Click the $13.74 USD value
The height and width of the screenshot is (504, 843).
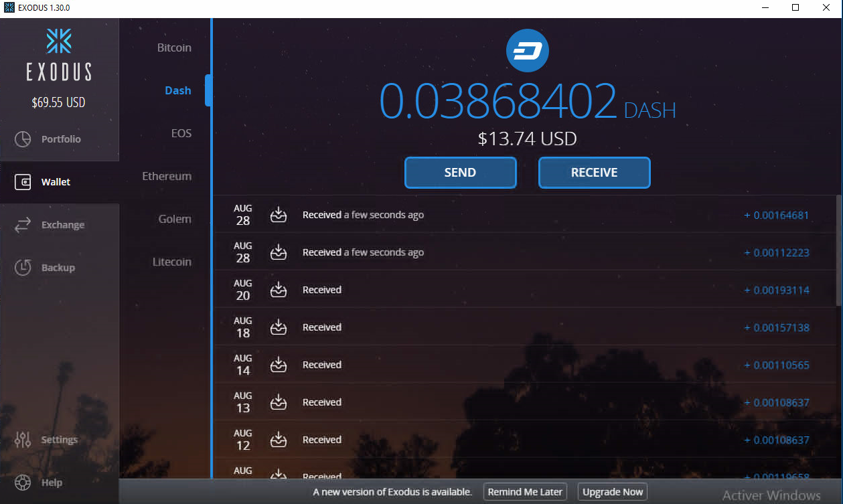528,139
